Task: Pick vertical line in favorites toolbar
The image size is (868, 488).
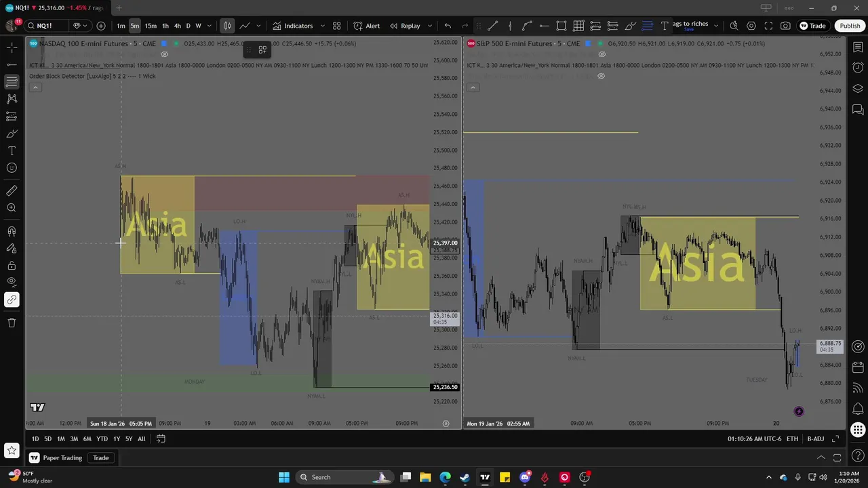Action: (510, 26)
